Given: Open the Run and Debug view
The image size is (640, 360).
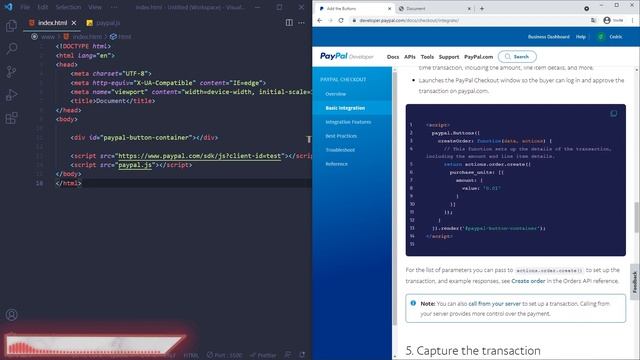Looking at the screenshot, I should [x=11, y=95].
